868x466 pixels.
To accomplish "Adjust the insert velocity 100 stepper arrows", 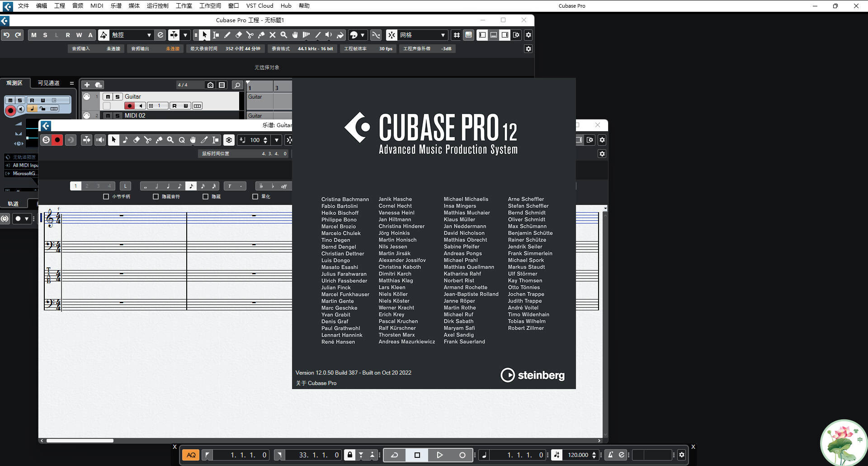I will [265, 140].
